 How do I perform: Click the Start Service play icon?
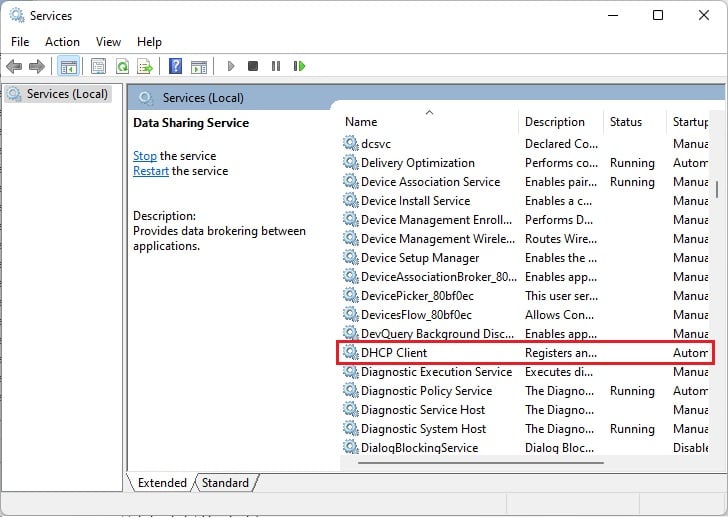pyautogui.click(x=231, y=67)
